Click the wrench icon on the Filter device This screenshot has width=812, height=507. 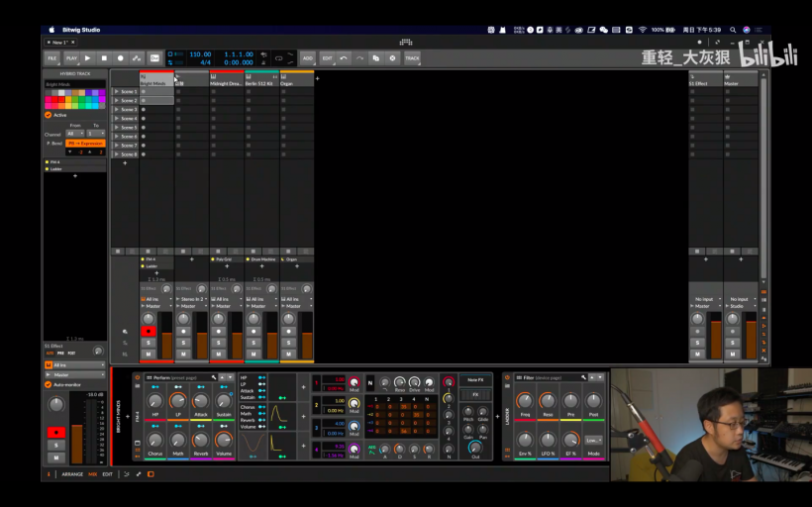583,377
